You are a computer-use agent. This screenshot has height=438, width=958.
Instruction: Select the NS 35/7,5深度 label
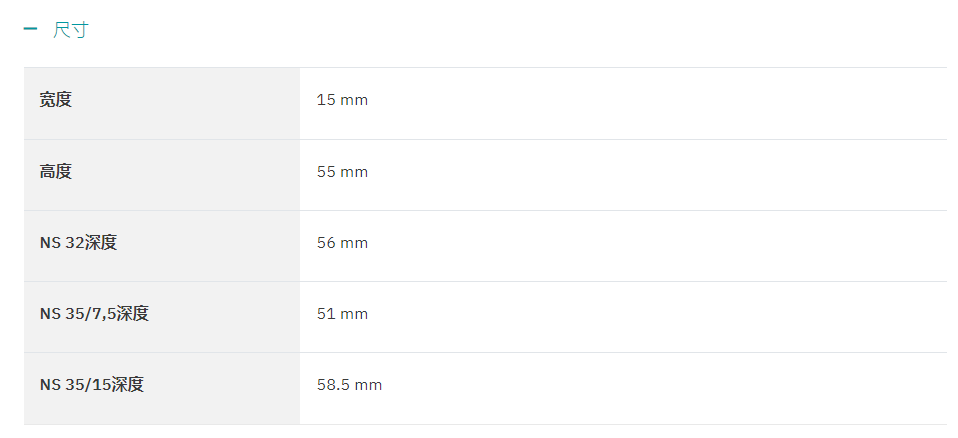[94, 313]
